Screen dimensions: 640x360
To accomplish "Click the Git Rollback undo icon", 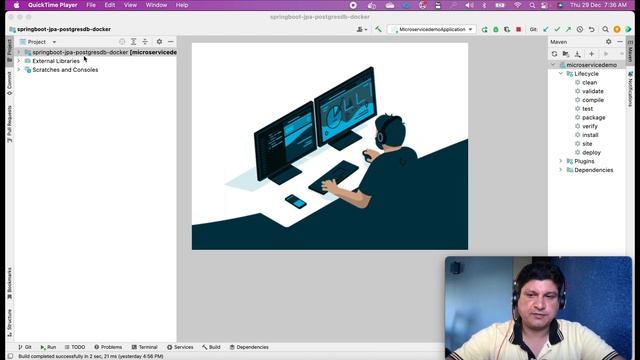I will (x=591, y=29).
